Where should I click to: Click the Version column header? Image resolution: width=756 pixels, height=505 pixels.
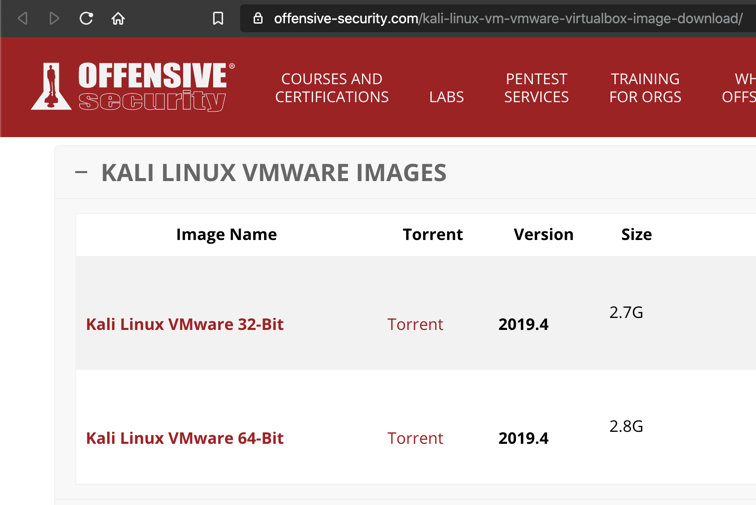(543, 234)
